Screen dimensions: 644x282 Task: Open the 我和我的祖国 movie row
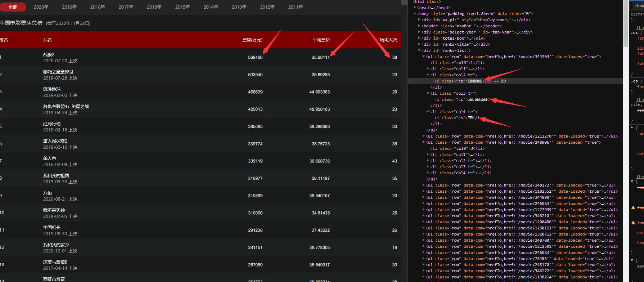coord(201,178)
